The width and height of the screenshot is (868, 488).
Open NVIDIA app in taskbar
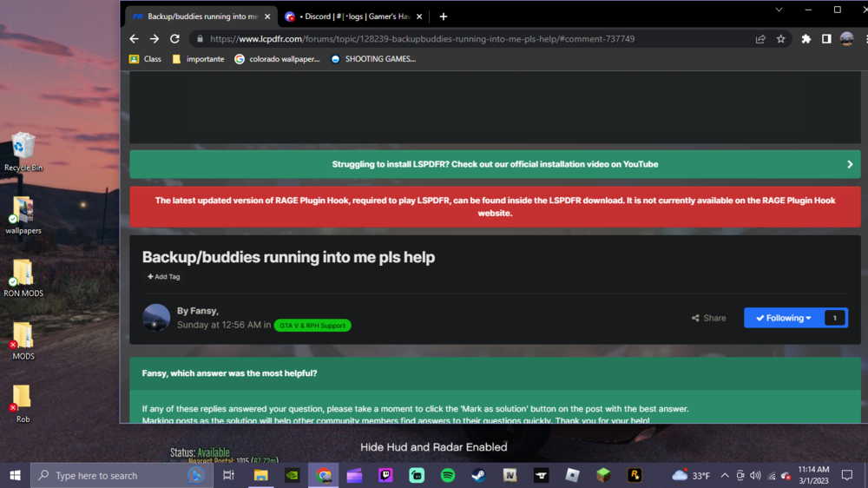tap(293, 475)
